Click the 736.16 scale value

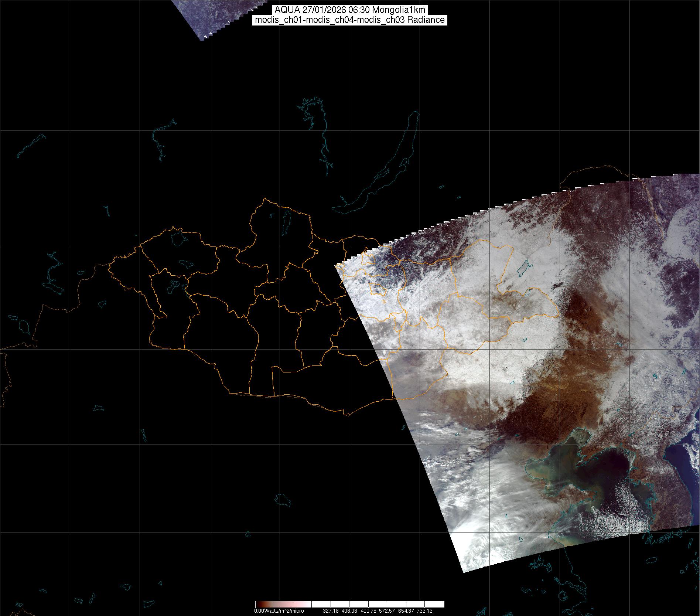(x=424, y=611)
